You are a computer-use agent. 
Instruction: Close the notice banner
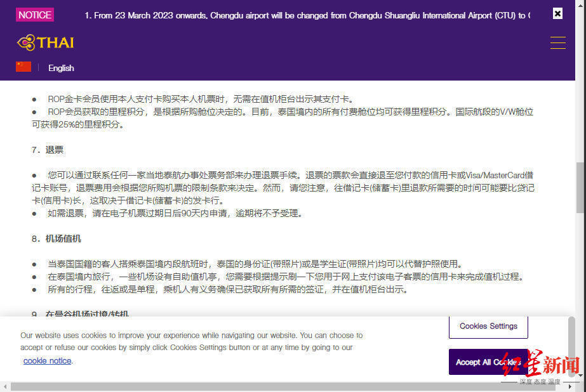(x=557, y=14)
